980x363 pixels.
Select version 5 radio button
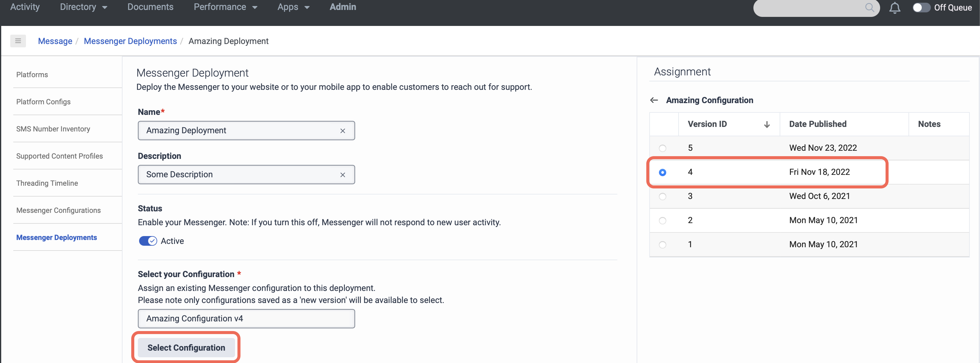[x=662, y=148]
